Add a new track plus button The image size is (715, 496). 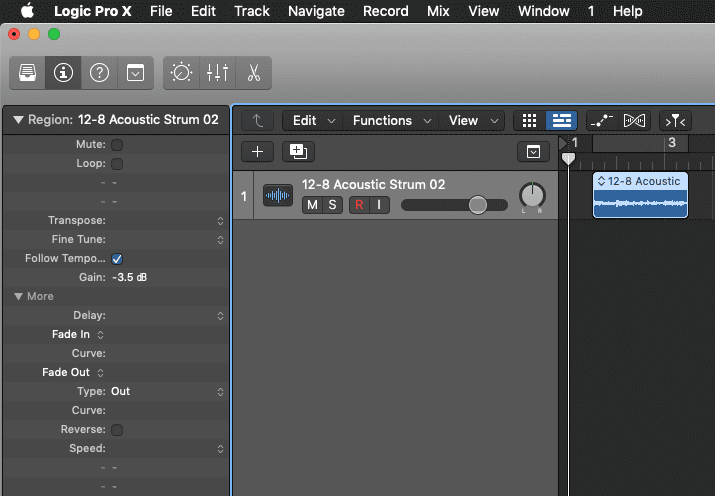(x=258, y=151)
